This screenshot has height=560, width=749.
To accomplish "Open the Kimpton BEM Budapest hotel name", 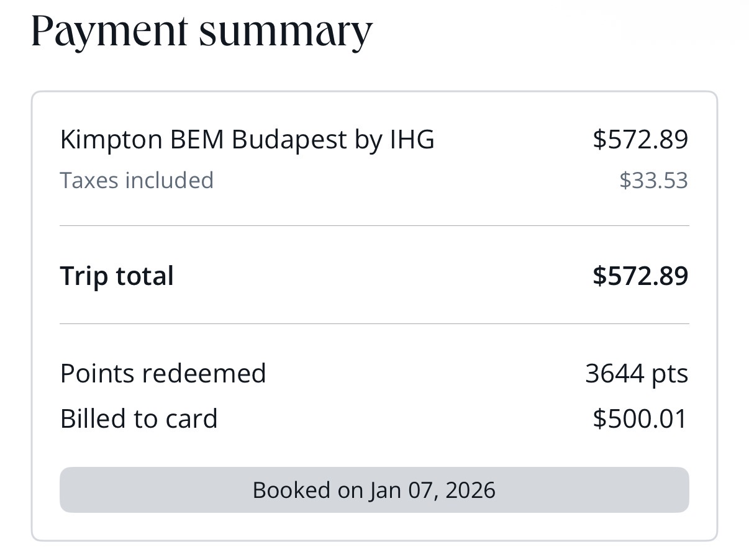I will click(x=247, y=139).
